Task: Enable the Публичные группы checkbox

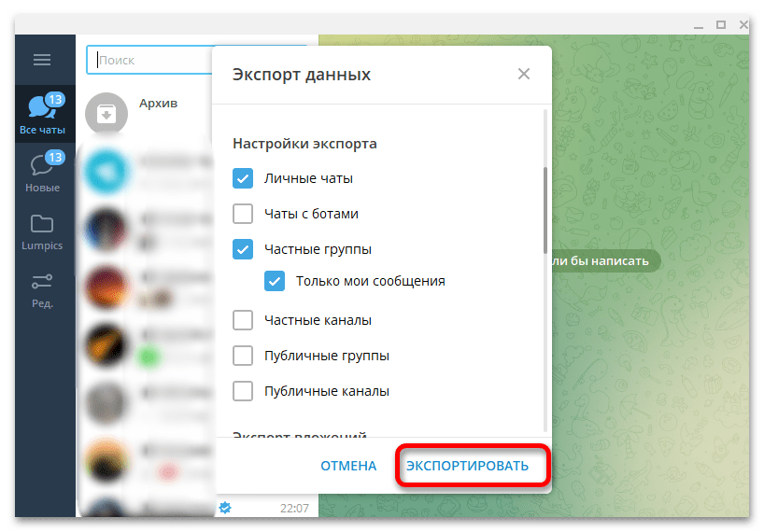Action: 243,356
